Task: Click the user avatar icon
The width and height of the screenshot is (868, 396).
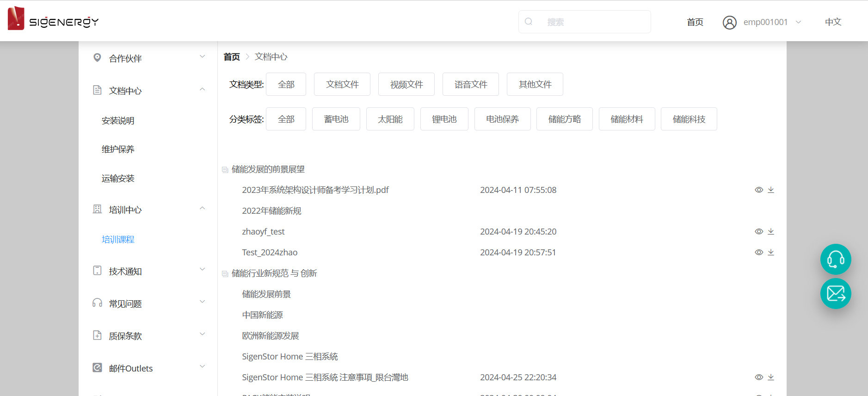Action: click(729, 22)
